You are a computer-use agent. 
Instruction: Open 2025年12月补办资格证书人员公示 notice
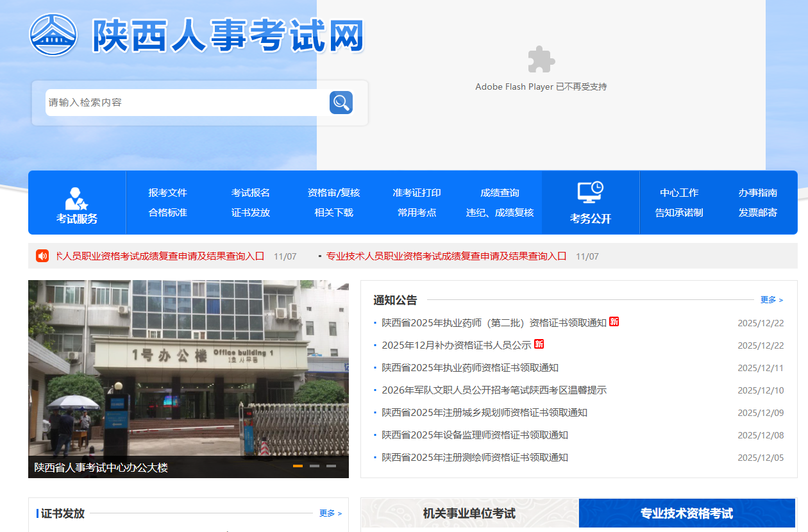[x=456, y=345]
